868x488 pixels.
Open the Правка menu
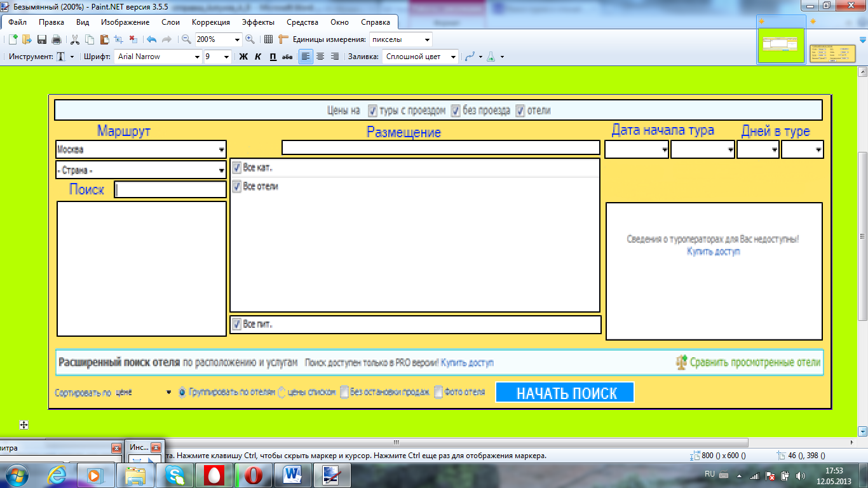coord(51,22)
